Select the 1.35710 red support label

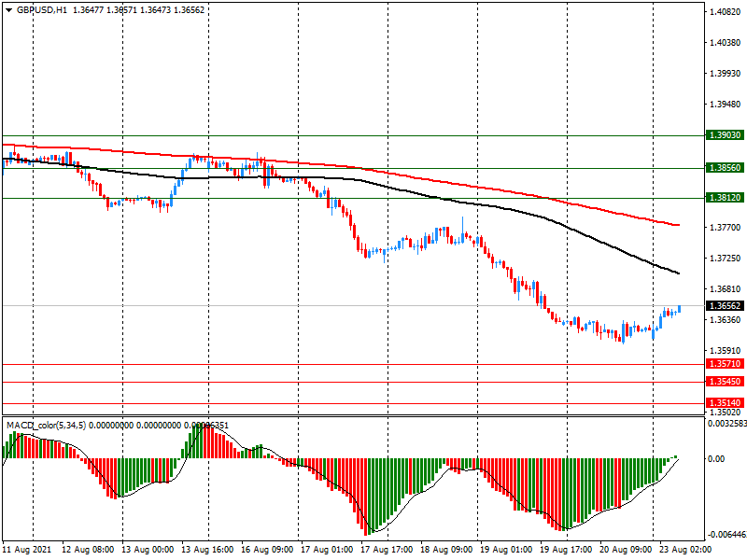[725, 364]
